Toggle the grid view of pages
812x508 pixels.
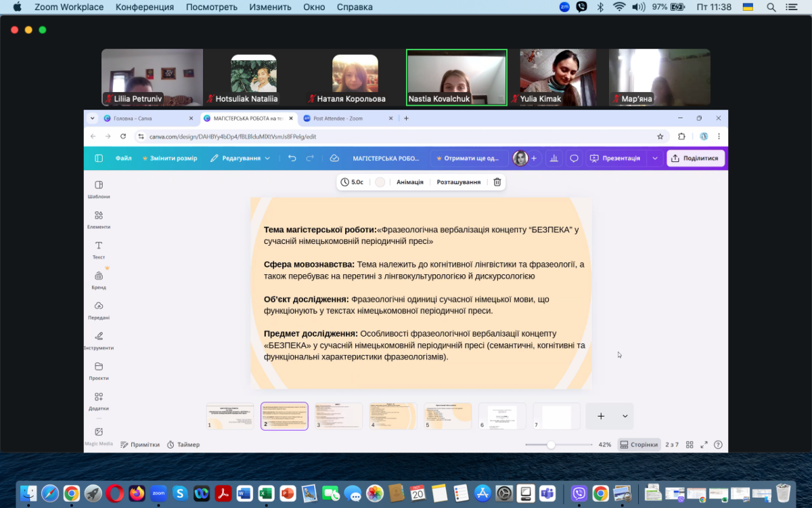click(x=690, y=445)
